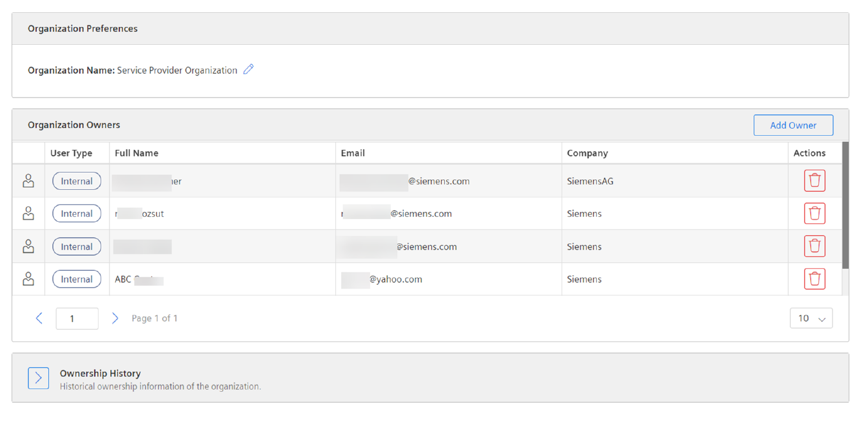Sort by User Type column header

coord(71,153)
